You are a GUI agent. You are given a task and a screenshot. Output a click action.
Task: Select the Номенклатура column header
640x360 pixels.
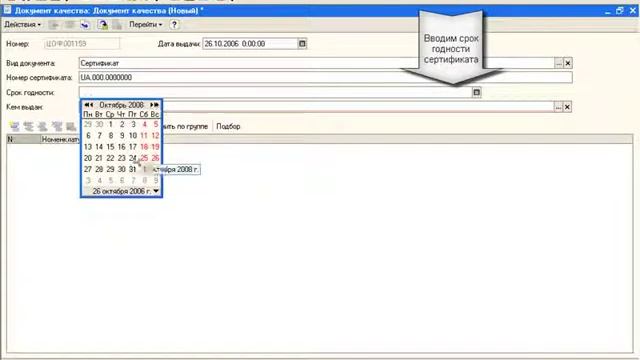(60, 140)
